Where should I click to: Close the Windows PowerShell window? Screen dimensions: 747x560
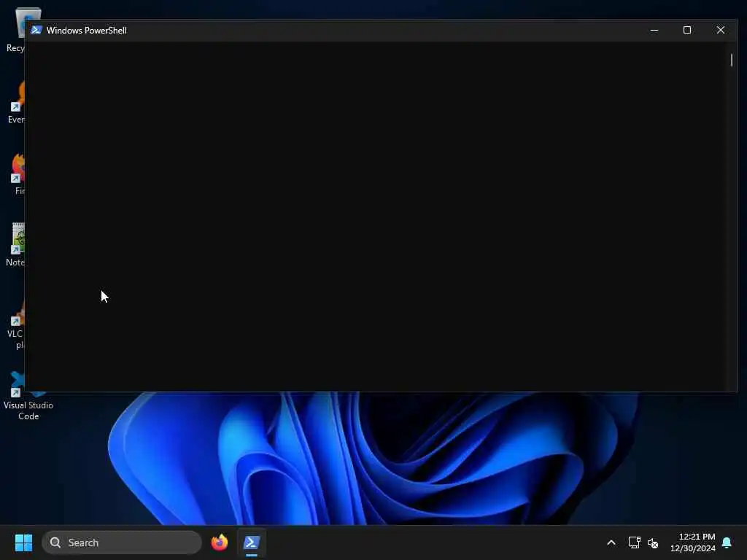(720, 30)
